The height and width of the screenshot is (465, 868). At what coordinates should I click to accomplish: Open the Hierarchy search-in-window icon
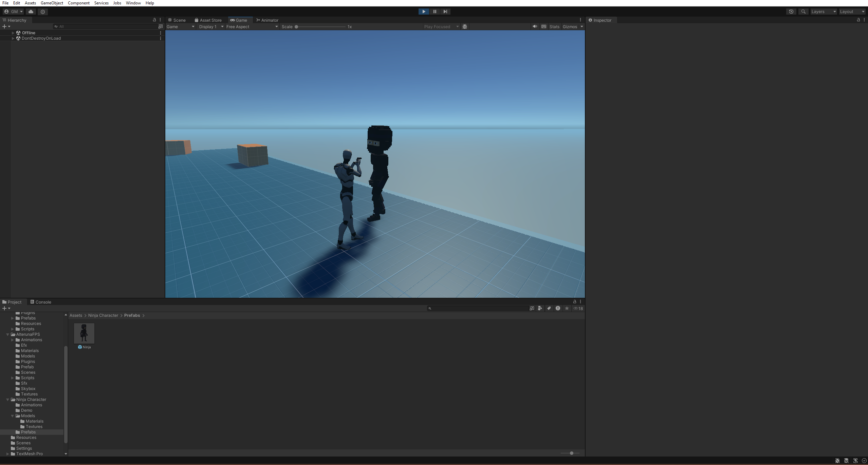[161, 26]
